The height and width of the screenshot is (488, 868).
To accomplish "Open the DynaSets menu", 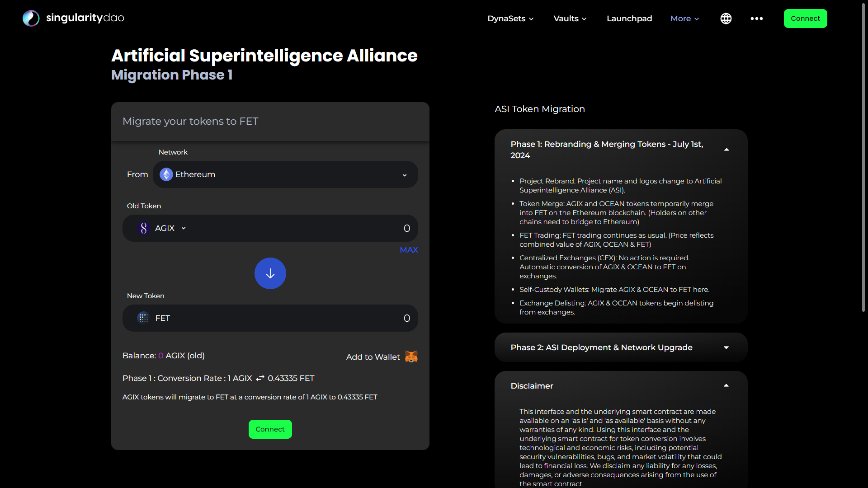I will (x=510, y=19).
